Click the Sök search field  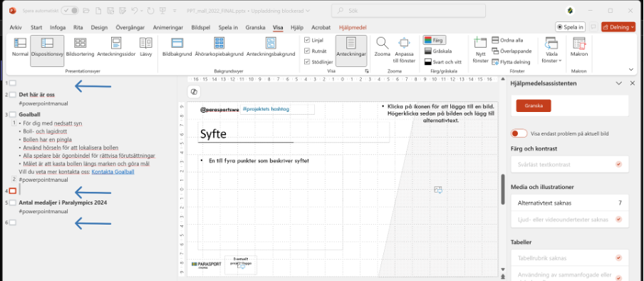[409, 11]
